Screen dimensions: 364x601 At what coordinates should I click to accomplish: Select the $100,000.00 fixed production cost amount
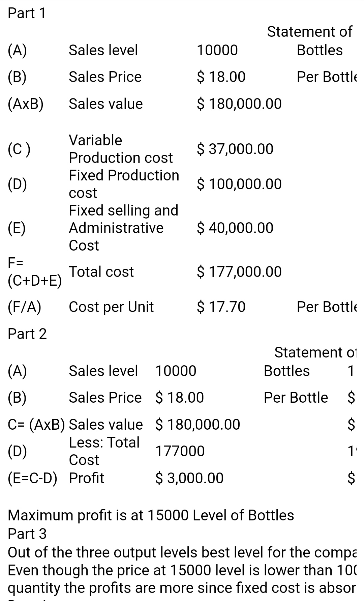(x=239, y=184)
